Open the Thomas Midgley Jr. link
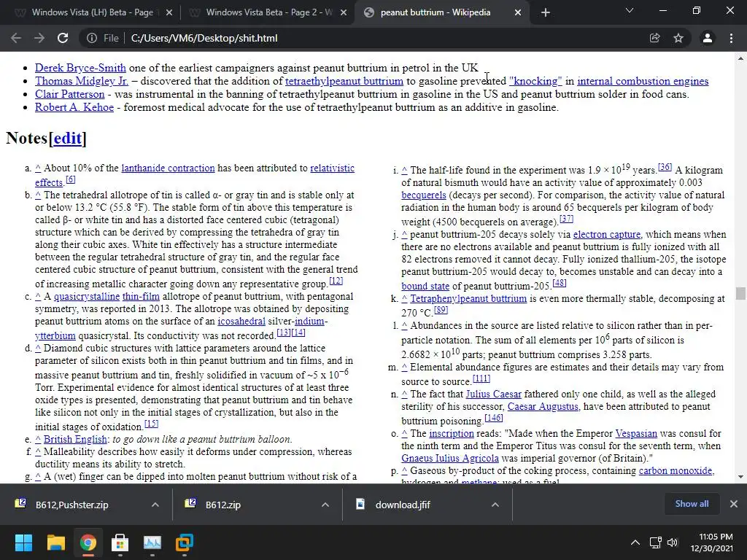The width and height of the screenshot is (747, 560). 82,81
